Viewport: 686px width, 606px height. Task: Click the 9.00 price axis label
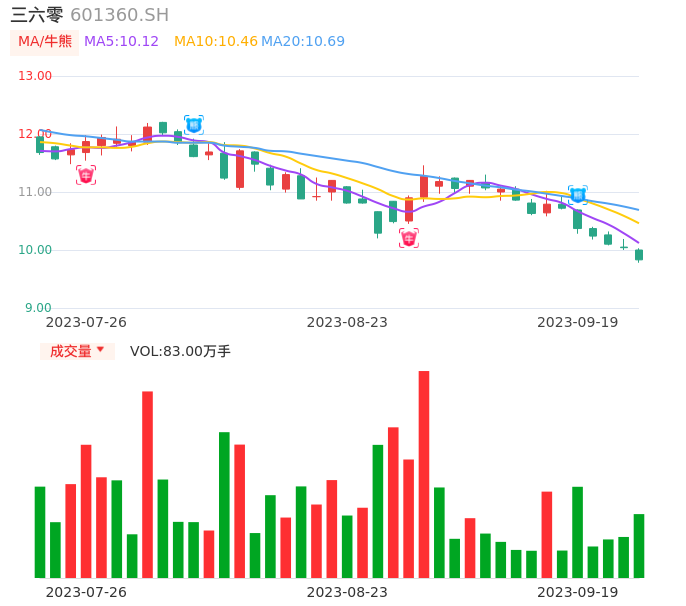coord(39,308)
